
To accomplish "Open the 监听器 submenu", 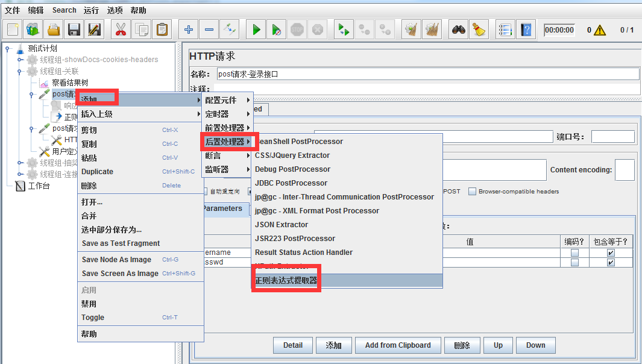I will click(227, 169).
